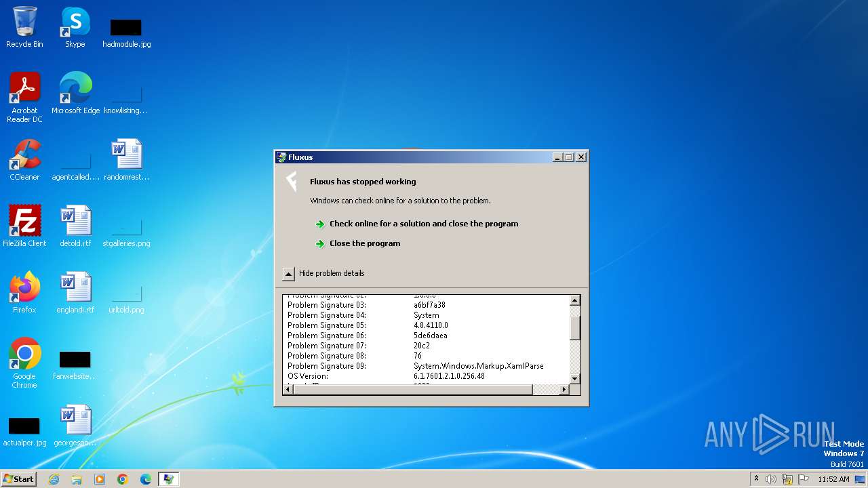Select the hadmodule.jpg file icon
This screenshot has height=488, width=868.
(x=126, y=33)
